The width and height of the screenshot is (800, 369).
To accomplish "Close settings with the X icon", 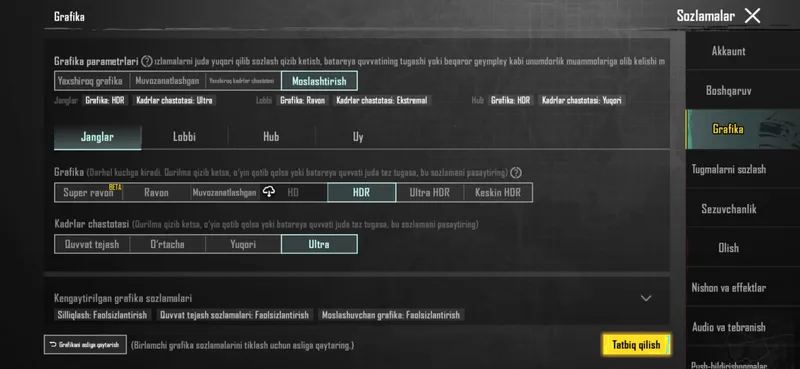I will (752, 16).
